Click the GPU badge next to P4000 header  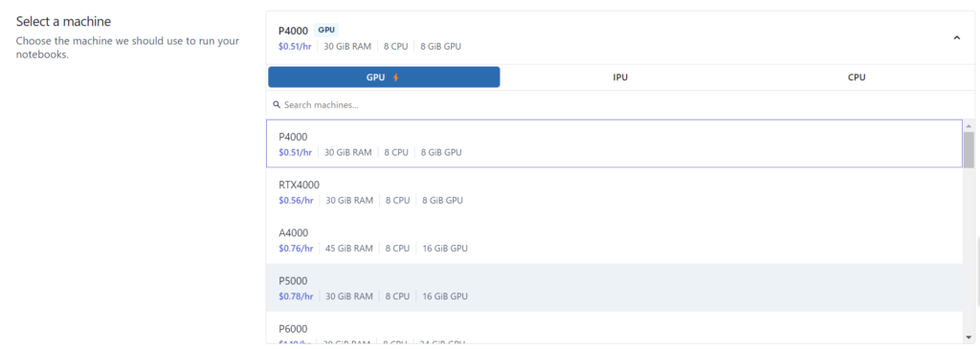(x=326, y=30)
